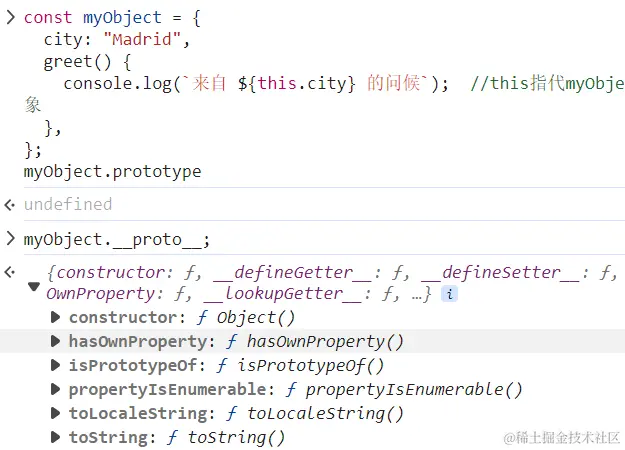Select the ƒ isPrototypeOf() value
Viewport: 625px width, 450px height.
click(x=300, y=366)
